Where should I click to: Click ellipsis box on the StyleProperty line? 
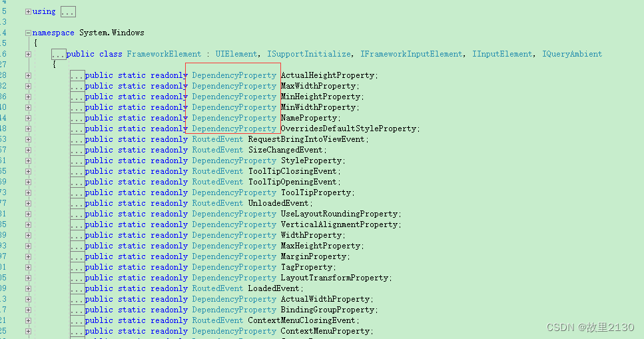click(77, 161)
